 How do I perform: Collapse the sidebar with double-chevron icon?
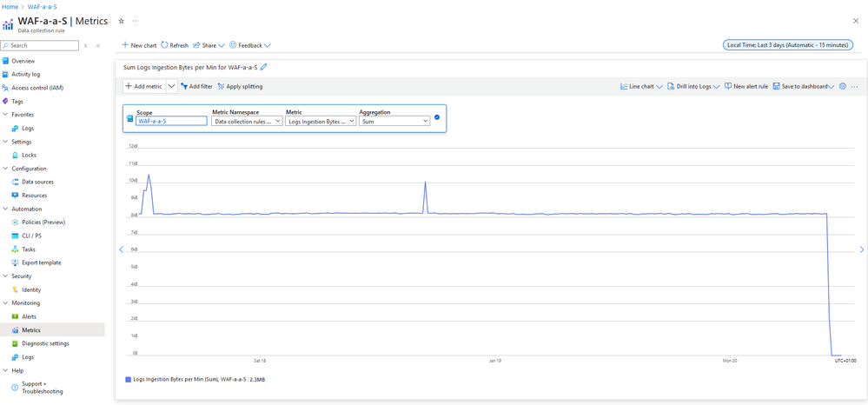(x=98, y=45)
